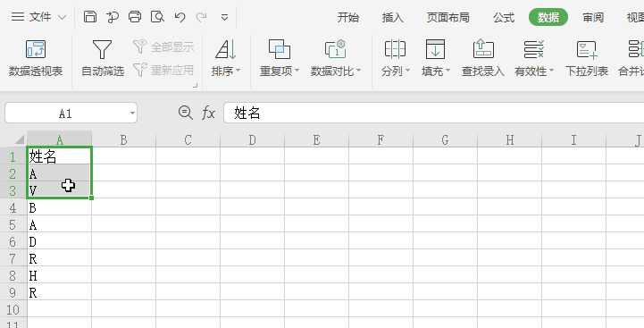Click the 全部显示 button

click(163, 46)
